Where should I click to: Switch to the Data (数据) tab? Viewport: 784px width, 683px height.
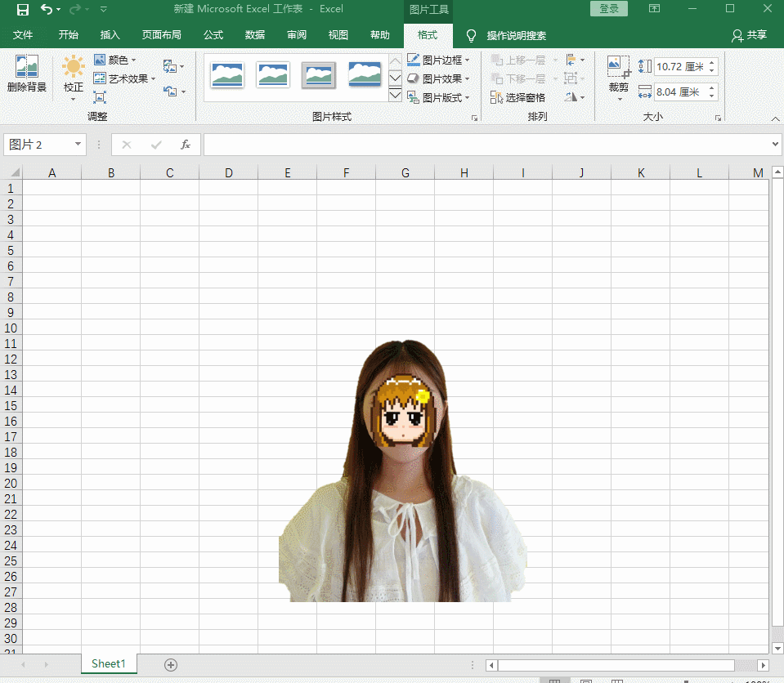click(255, 35)
